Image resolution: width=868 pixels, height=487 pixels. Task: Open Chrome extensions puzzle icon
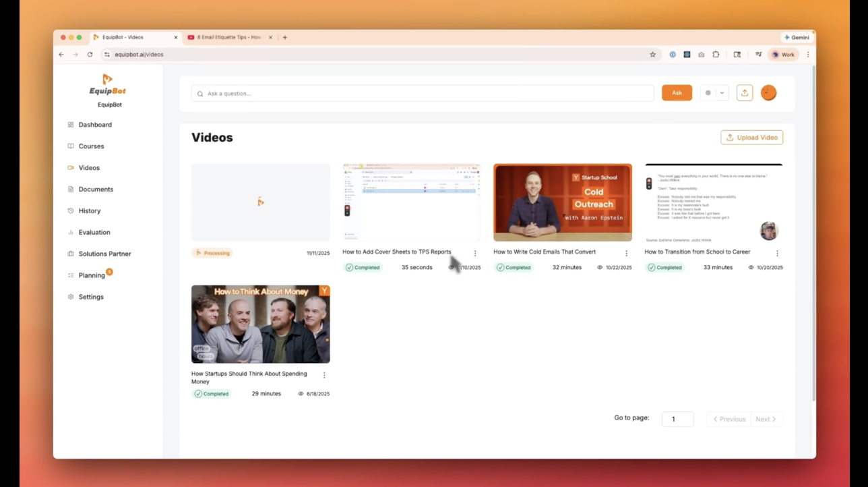point(716,55)
